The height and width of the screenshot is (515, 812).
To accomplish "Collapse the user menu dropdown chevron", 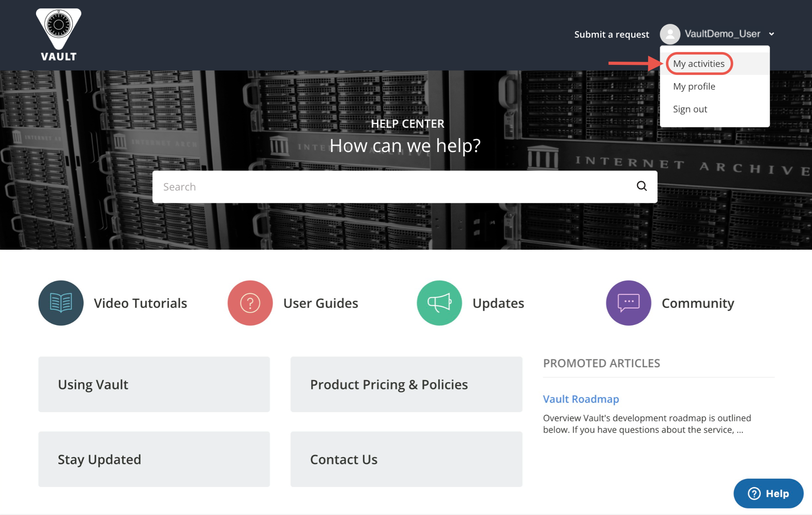I will [772, 34].
